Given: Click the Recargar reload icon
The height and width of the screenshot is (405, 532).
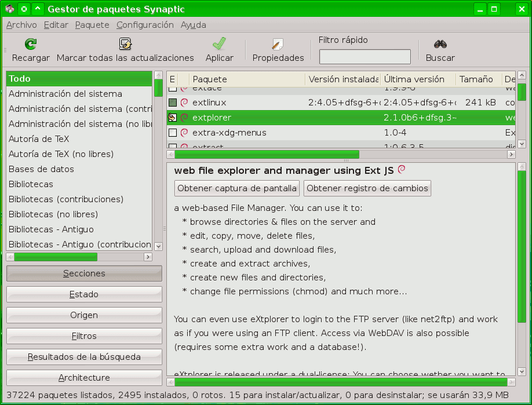Looking at the screenshot, I should (31, 44).
